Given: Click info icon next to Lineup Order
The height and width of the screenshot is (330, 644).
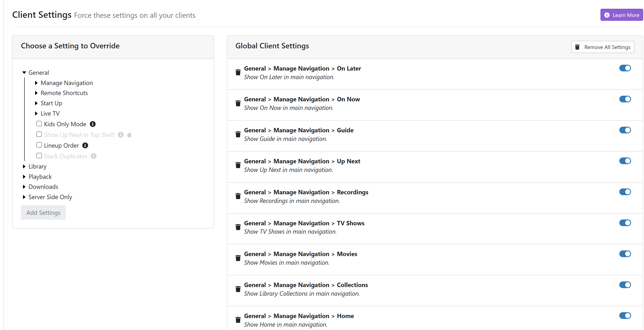Looking at the screenshot, I should coord(85,146).
